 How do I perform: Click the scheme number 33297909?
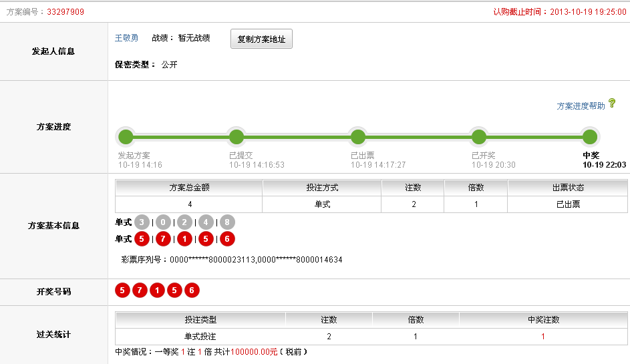65,12
